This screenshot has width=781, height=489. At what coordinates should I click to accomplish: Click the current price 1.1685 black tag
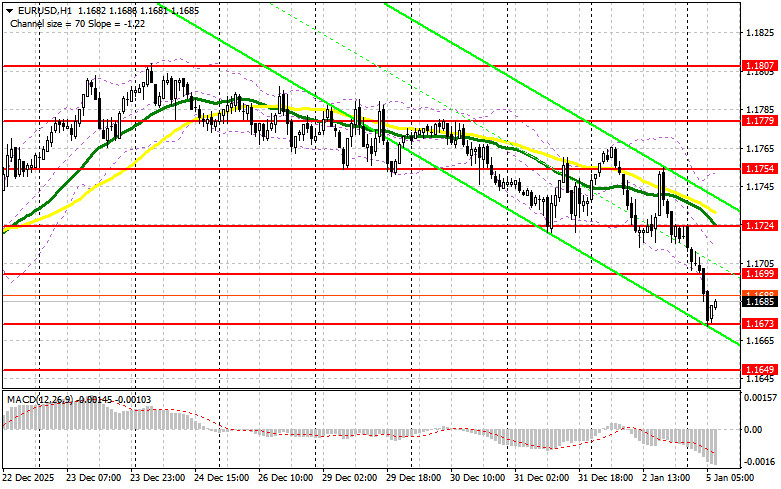(758, 300)
